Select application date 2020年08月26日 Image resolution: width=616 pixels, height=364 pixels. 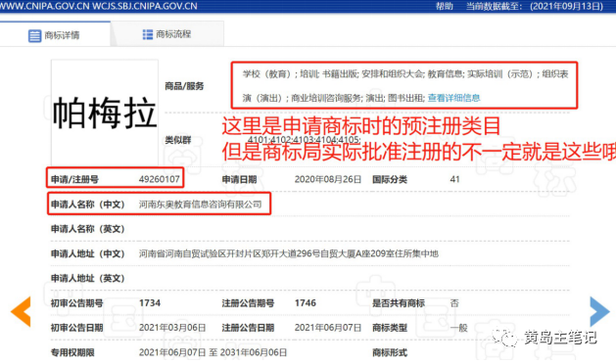[x=328, y=179]
